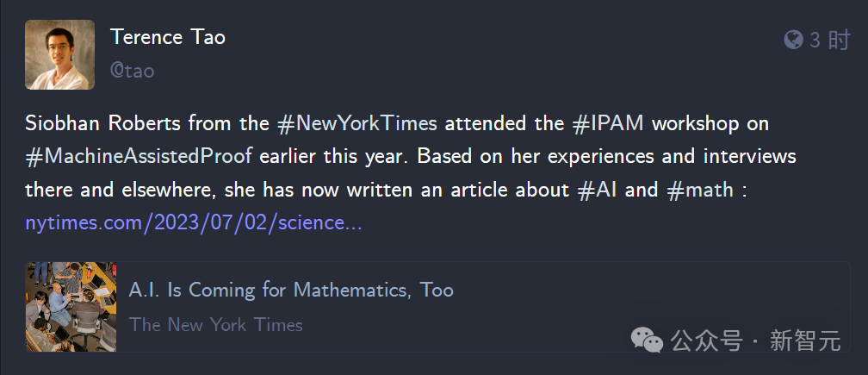Open the @tao handle link
Screen dimensions: 868x375
(x=132, y=71)
